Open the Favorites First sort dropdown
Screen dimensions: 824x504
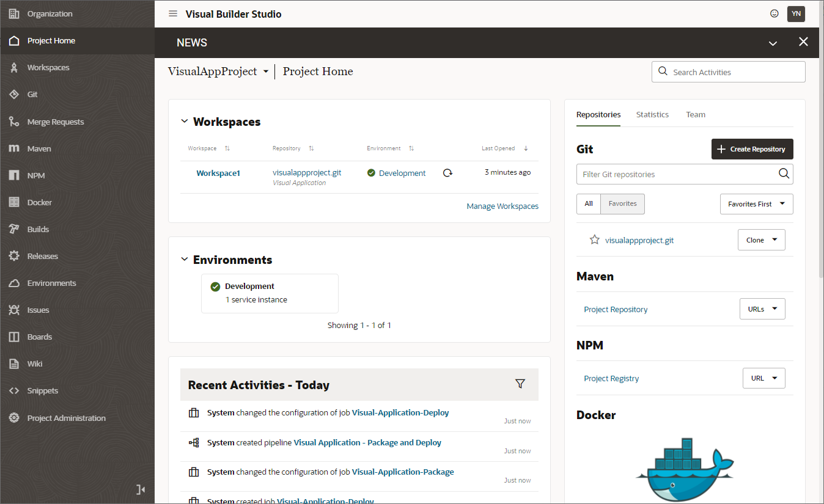pyautogui.click(x=756, y=204)
